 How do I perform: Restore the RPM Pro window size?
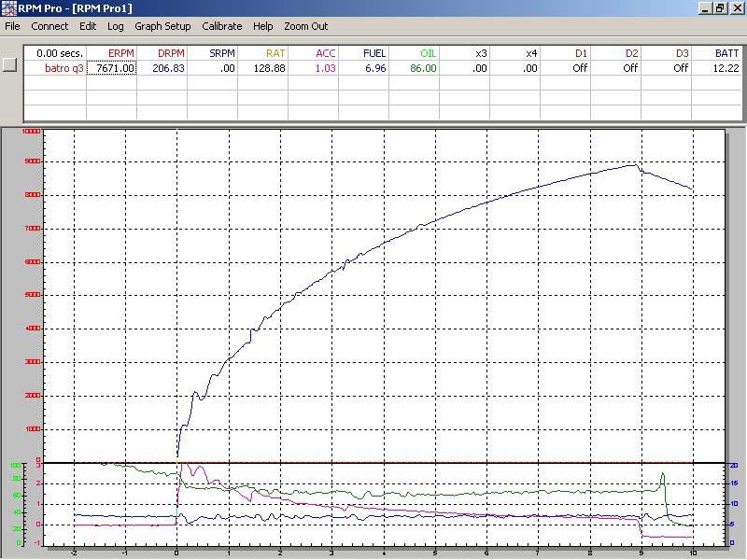click(x=720, y=8)
